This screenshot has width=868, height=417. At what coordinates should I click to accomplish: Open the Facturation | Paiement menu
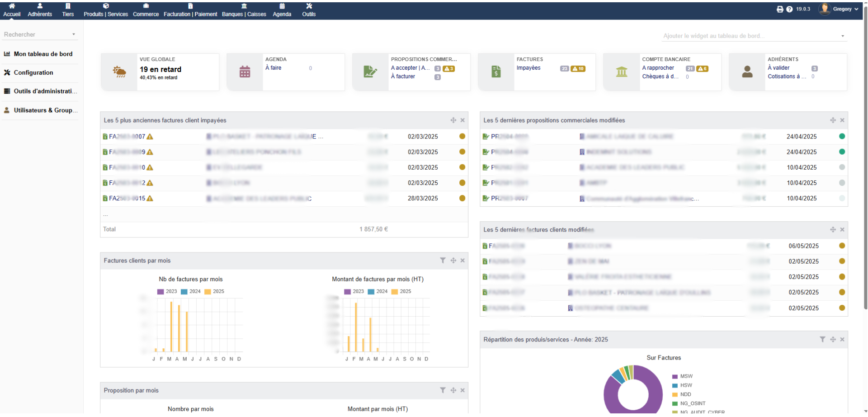click(190, 6)
